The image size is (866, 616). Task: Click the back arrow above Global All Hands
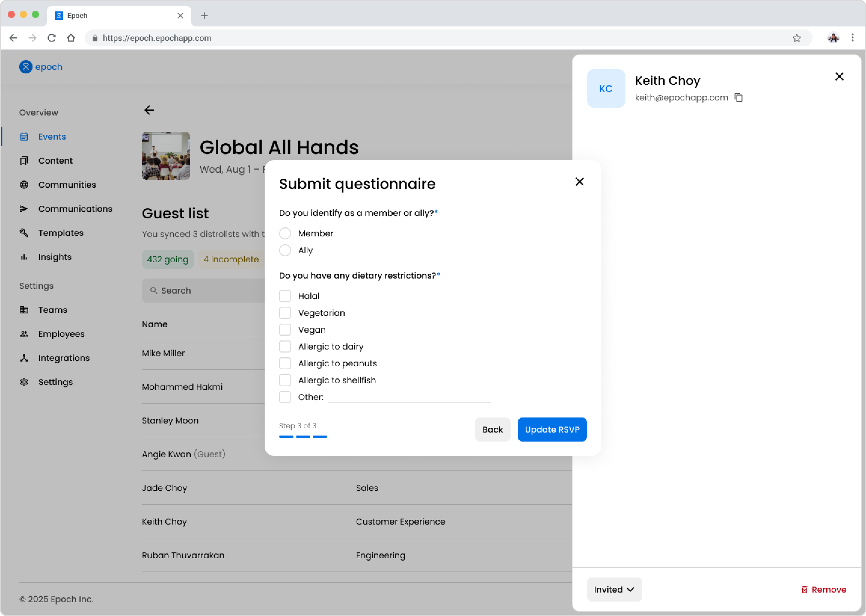click(149, 110)
